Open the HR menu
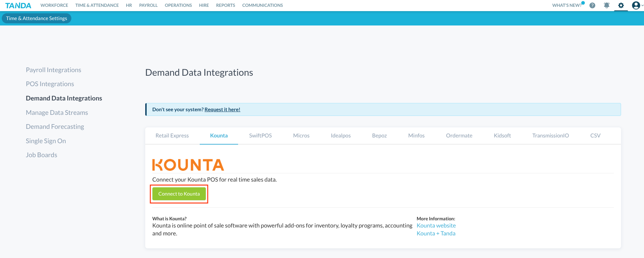The image size is (644, 258). [129, 5]
